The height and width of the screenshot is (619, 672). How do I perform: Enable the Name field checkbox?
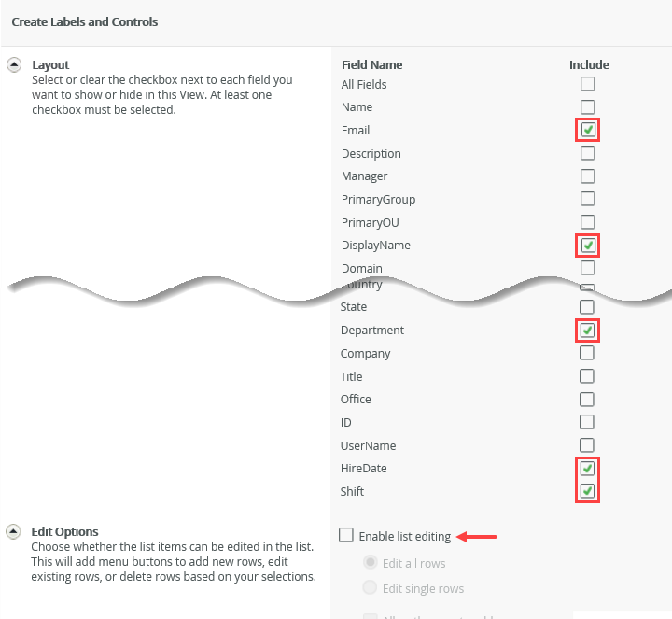coord(588,107)
